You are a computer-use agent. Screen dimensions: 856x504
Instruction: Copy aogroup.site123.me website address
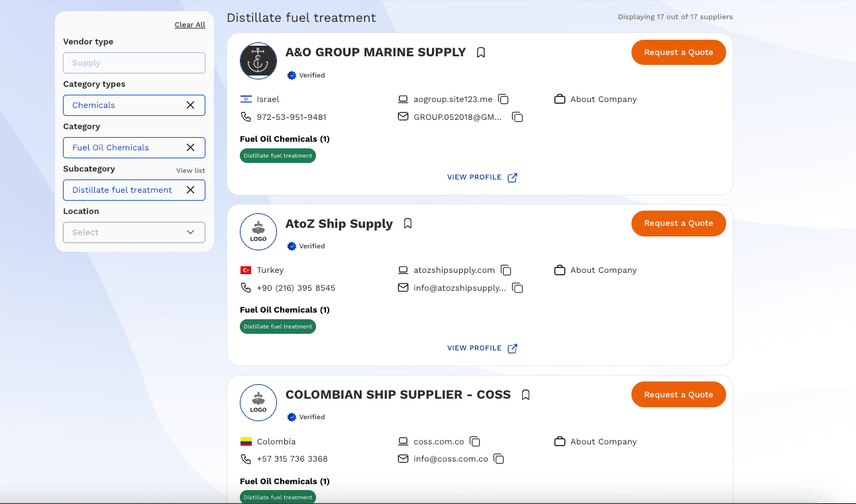[504, 99]
